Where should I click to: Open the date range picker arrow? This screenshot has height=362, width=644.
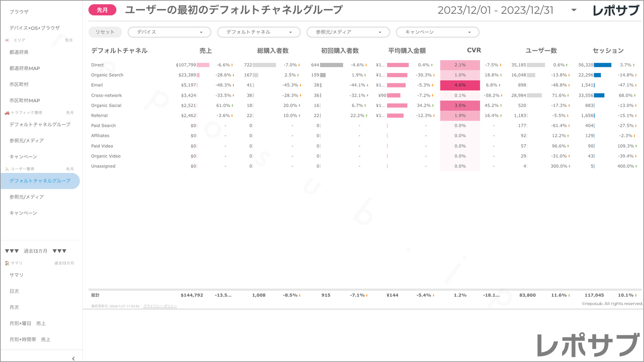(x=574, y=10)
